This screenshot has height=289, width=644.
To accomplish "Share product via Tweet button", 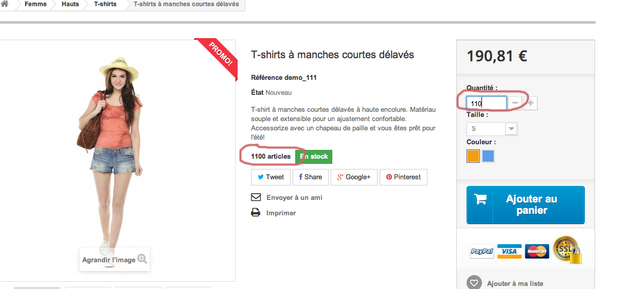I will pos(271,177).
